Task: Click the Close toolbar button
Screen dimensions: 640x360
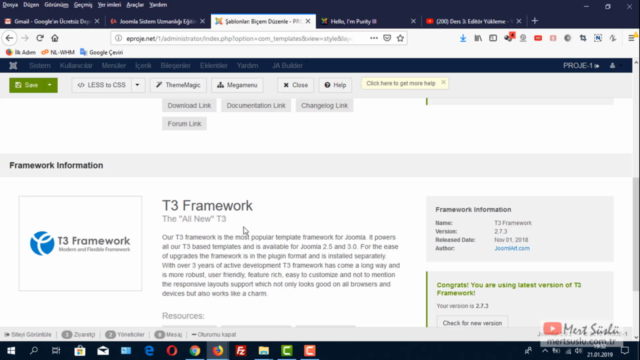Action: tap(296, 85)
